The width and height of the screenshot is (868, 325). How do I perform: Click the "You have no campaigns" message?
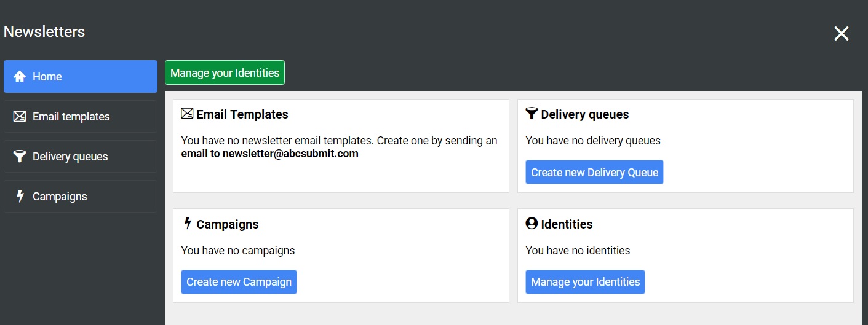click(x=238, y=251)
